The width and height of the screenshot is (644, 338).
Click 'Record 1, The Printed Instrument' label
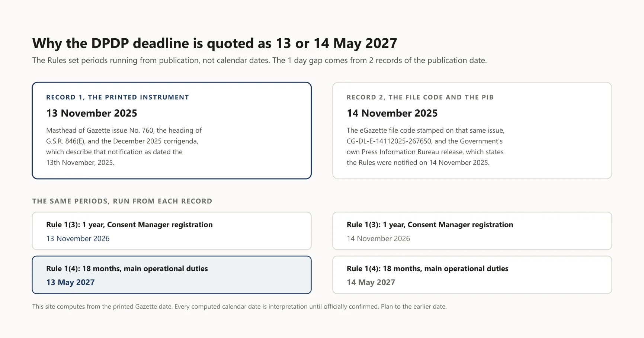pyautogui.click(x=118, y=97)
